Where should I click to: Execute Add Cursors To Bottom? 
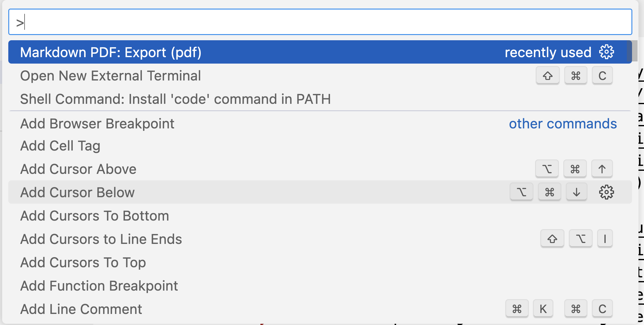coord(95,215)
